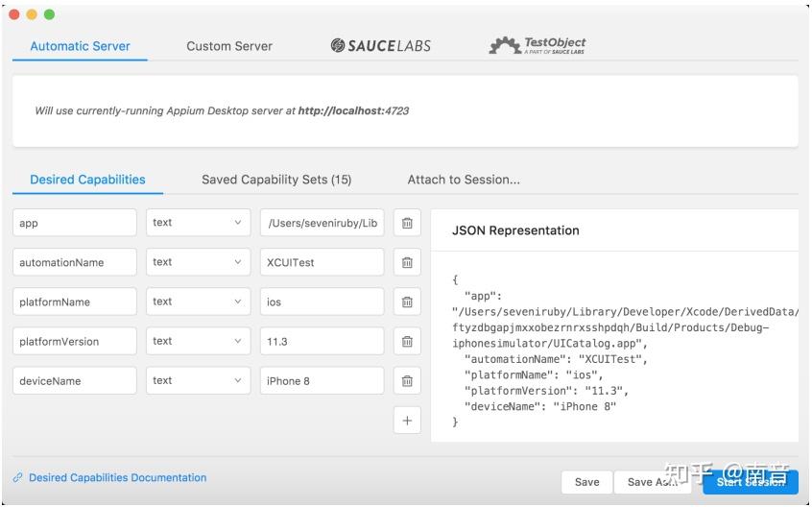This screenshot has width=812, height=507.
Task: Remove the deviceName capability with trash icon
Action: tap(407, 380)
